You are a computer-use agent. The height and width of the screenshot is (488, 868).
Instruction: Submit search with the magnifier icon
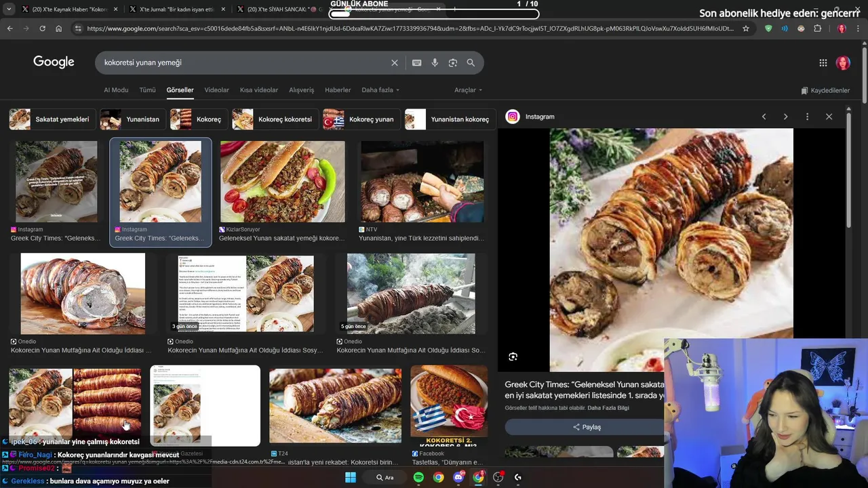[x=471, y=62]
